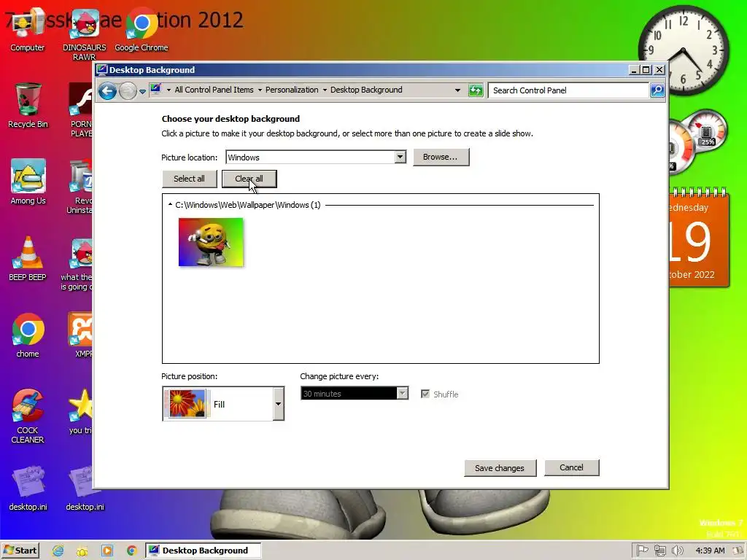Image resolution: width=747 pixels, height=560 pixels.
Task: Open media player from the taskbar
Action: click(x=107, y=551)
